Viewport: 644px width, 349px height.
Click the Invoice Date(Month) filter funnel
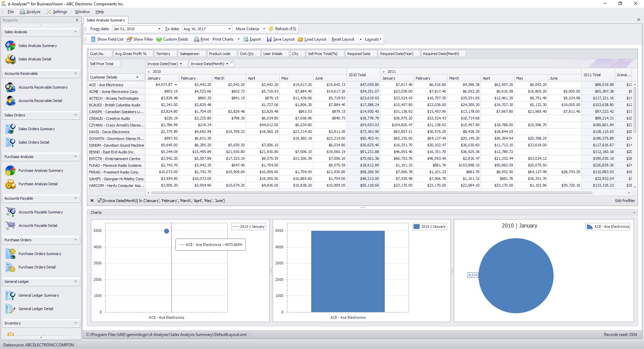232,62
